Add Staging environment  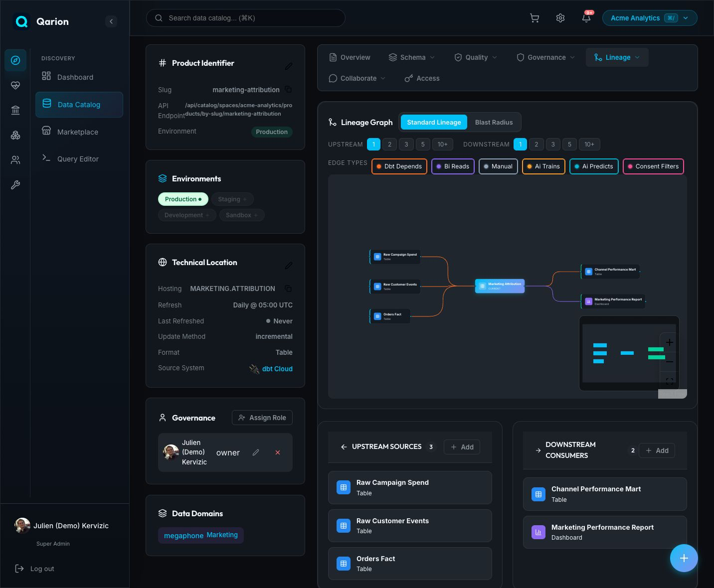click(232, 199)
